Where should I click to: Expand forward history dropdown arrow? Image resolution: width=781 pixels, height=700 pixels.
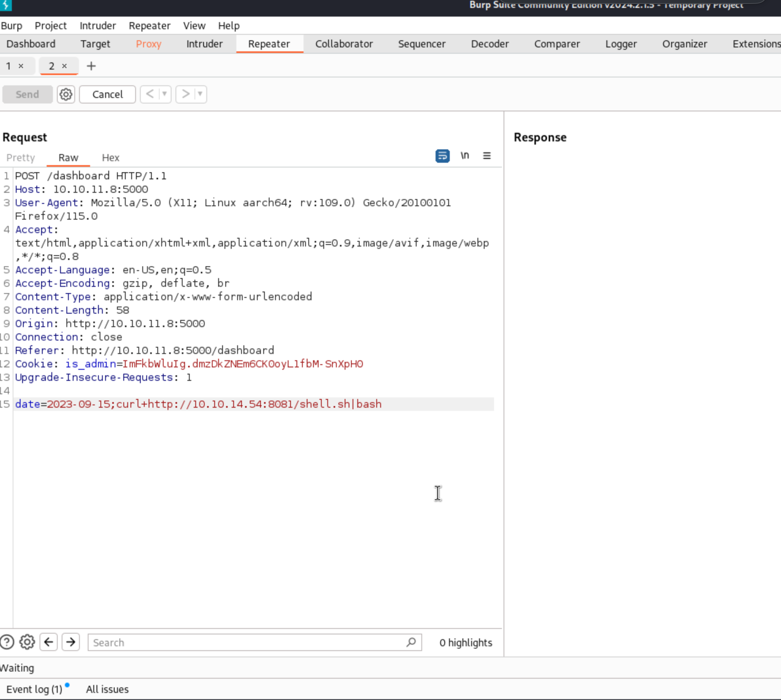(200, 94)
